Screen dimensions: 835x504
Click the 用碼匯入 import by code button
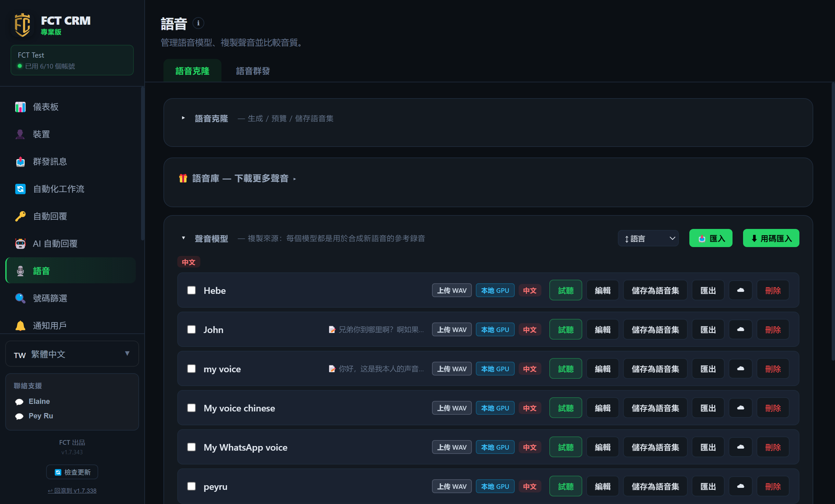coord(771,238)
